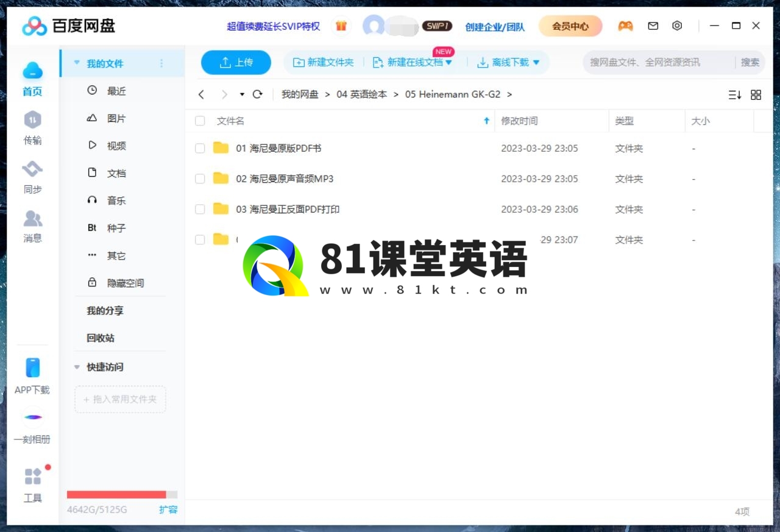Click the 文件名 sort arrow
The height and width of the screenshot is (532, 780).
point(486,121)
